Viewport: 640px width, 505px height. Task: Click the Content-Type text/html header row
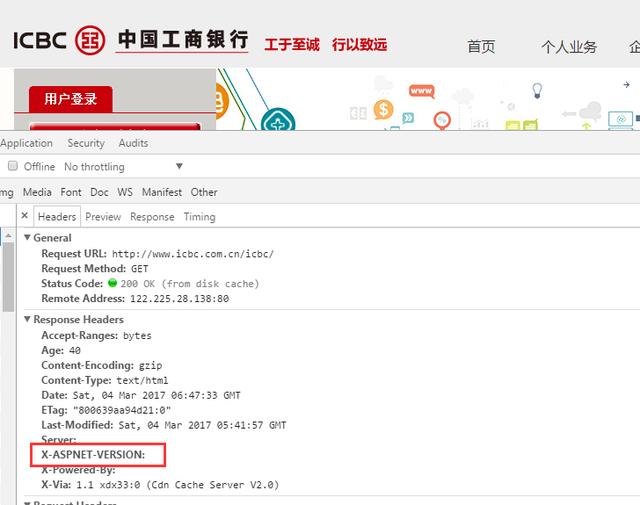point(104,380)
